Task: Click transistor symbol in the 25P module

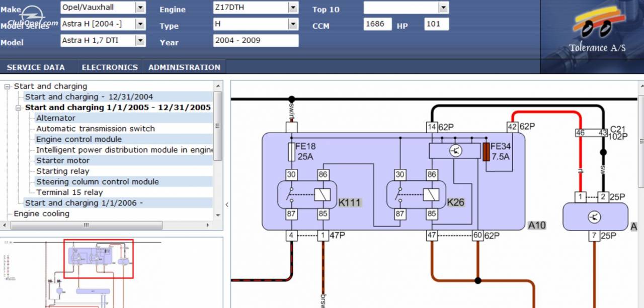Action: point(594,217)
